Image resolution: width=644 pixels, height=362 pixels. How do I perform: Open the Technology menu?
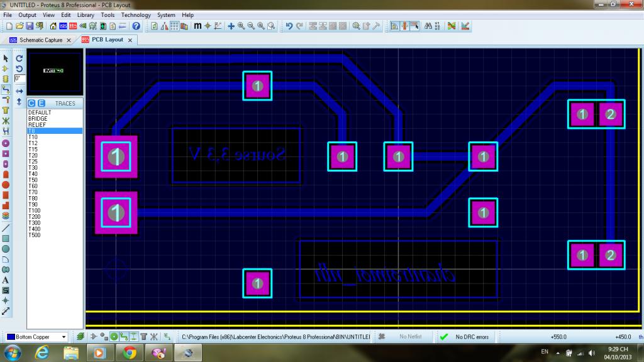tap(136, 15)
